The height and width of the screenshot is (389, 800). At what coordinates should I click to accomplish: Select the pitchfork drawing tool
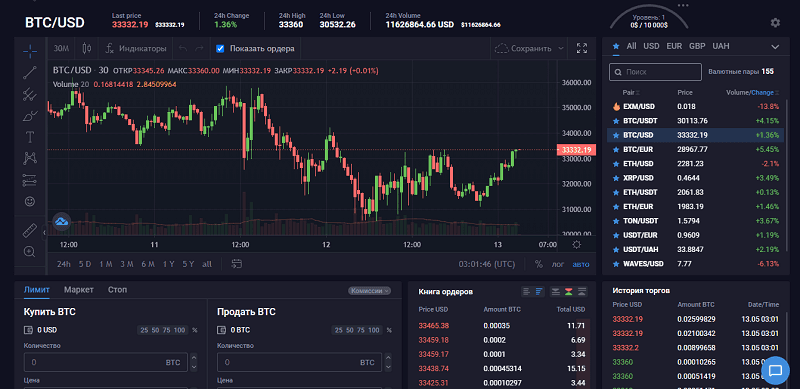coord(30,94)
